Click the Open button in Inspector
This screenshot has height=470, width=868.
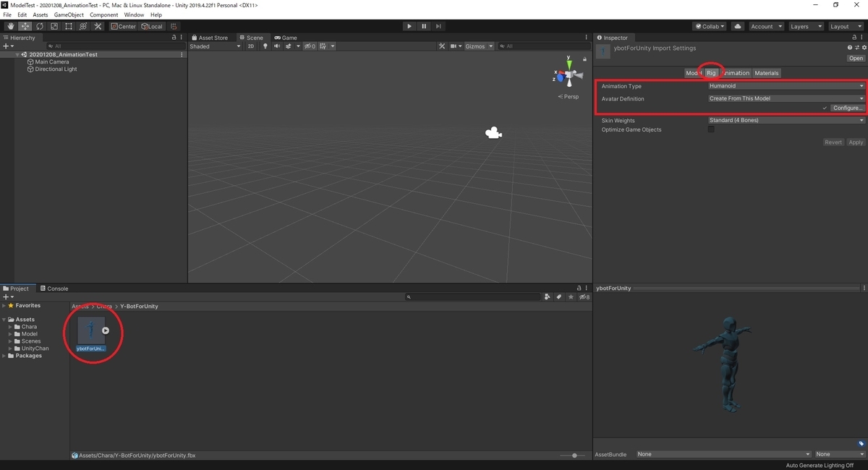(x=856, y=59)
